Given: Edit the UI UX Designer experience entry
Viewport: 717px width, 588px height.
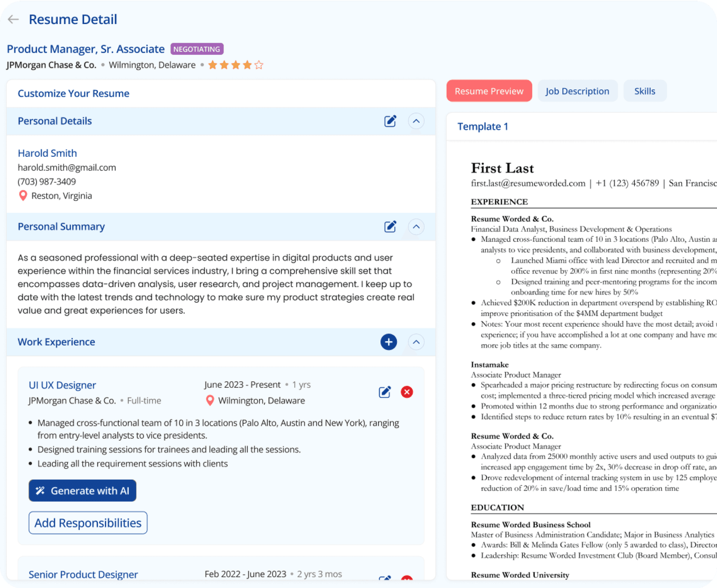Looking at the screenshot, I should (385, 392).
